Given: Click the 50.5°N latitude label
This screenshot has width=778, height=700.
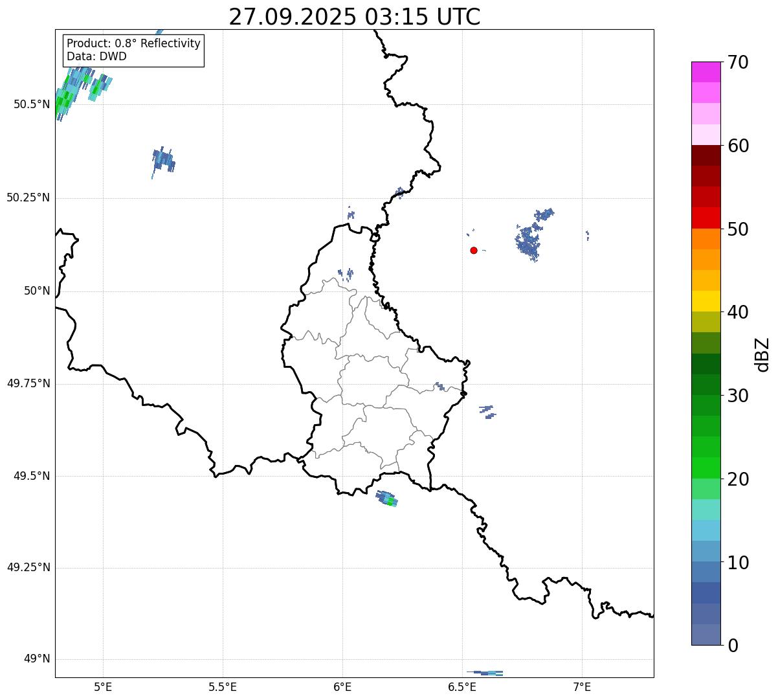Looking at the screenshot, I should (x=32, y=104).
